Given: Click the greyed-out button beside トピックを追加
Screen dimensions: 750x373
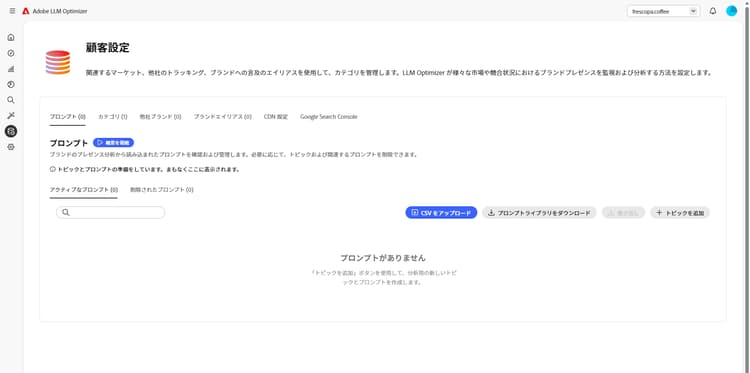Looking at the screenshot, I should point(623,213).
